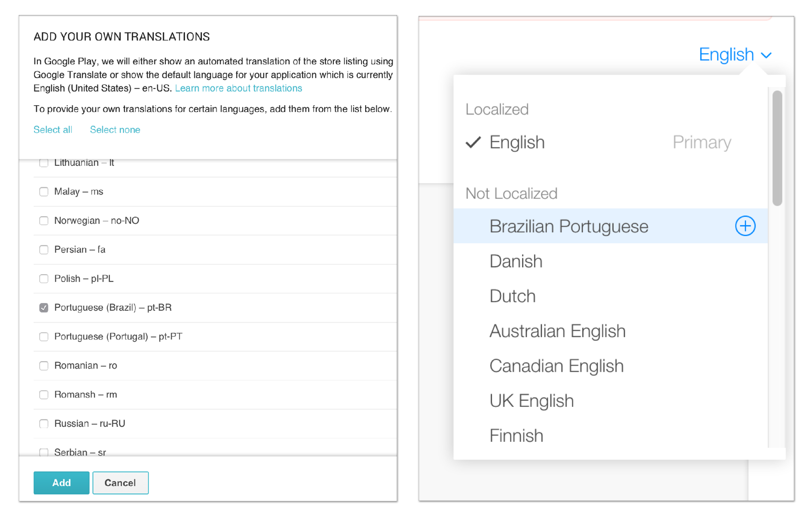Check the Persian – fa checkbox
The height and width of the screenshot is (528, 812).
click(44, 250)
